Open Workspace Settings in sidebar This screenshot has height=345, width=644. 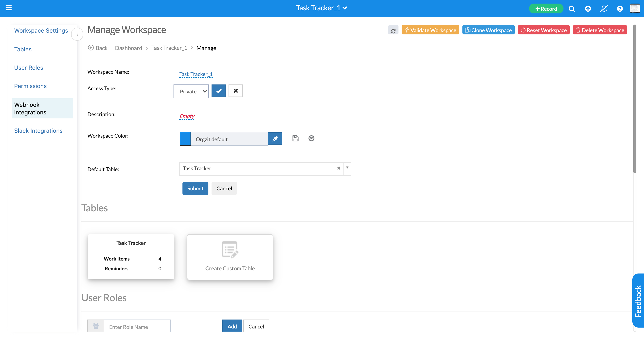41,30
